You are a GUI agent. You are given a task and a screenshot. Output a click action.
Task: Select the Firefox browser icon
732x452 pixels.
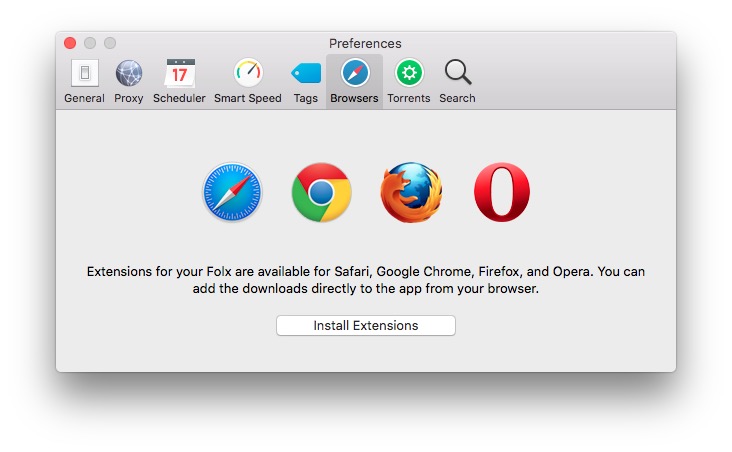[x=411, y=192]
